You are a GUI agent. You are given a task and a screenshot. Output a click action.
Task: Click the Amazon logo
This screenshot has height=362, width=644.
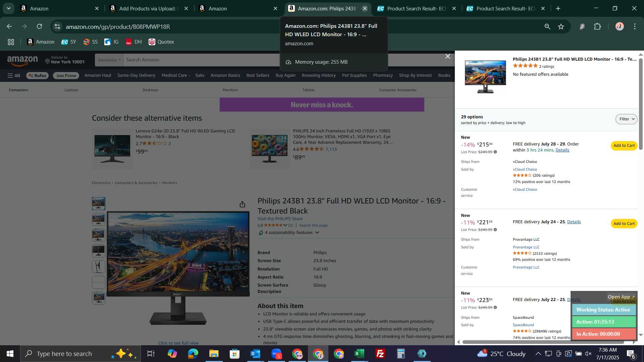(x=22, y=61)
